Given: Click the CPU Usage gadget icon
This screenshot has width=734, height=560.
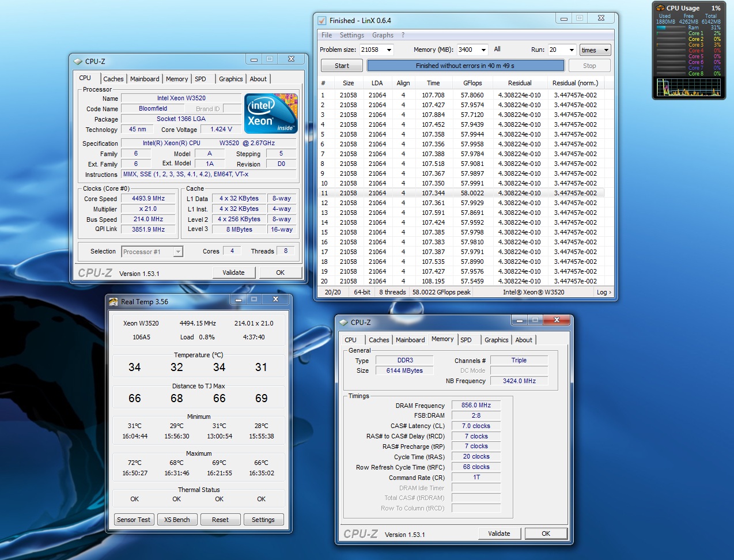Looking at the screenshot, I should (660, 8).
